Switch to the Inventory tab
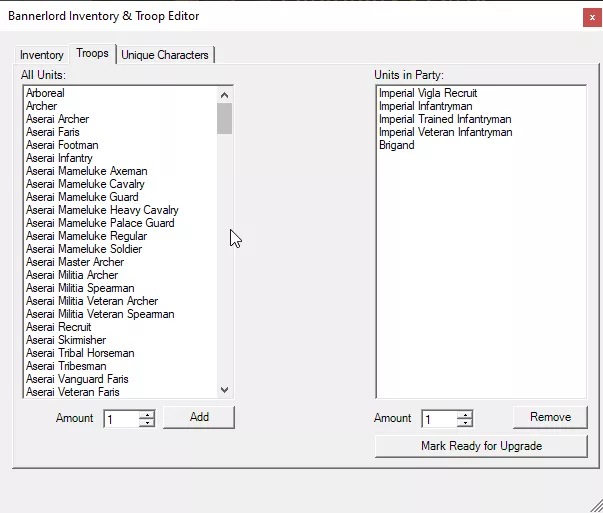This screenshot has height=513, width=603. [x=42, y=55]
